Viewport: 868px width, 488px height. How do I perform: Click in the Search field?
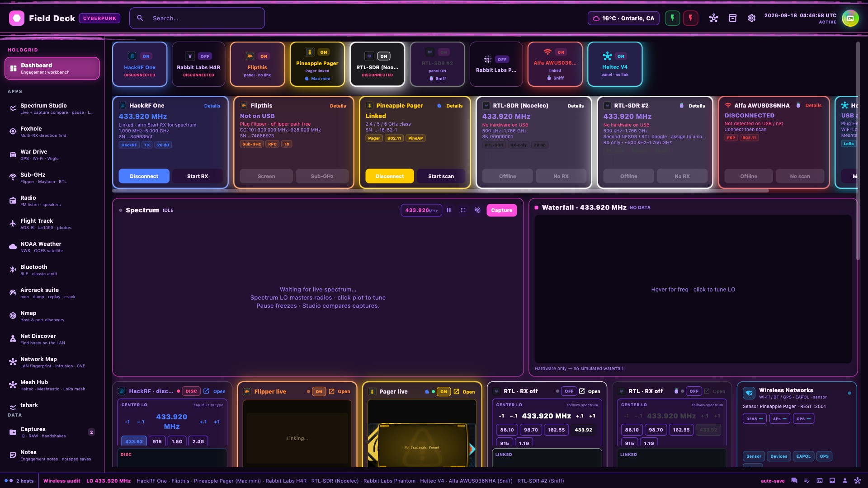(x=197, y=18)
